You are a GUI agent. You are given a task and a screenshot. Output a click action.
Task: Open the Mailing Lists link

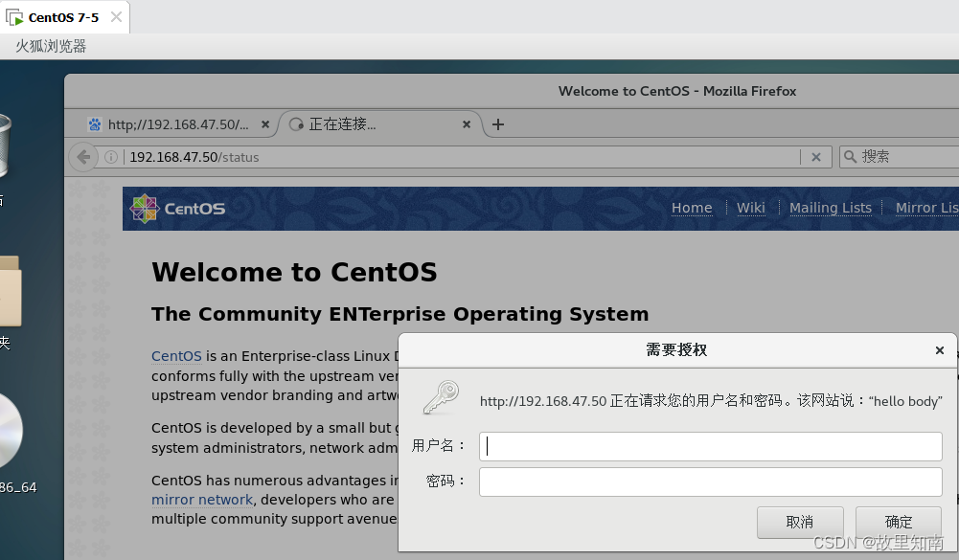pyautogui.click(x=831, y=208)
